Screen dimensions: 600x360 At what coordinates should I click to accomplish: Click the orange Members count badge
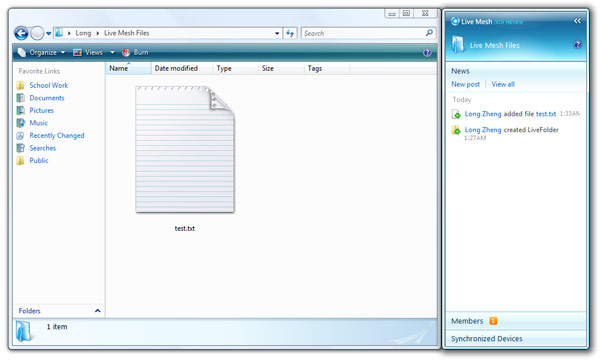(x=493, y=321)
